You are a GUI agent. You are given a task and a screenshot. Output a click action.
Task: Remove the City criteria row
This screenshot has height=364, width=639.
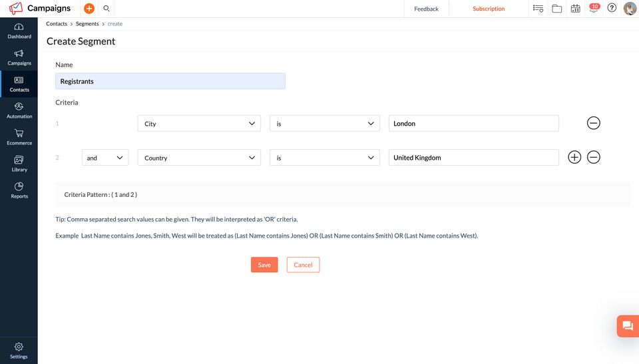pos(594,123)
